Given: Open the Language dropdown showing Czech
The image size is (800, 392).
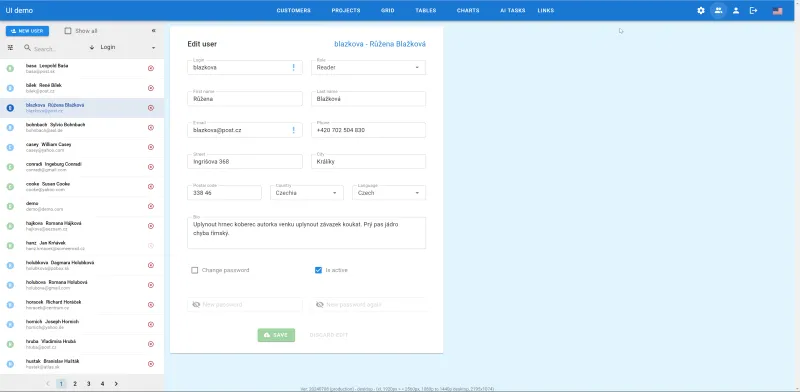Looking at the screenshot, I should 389,193.
